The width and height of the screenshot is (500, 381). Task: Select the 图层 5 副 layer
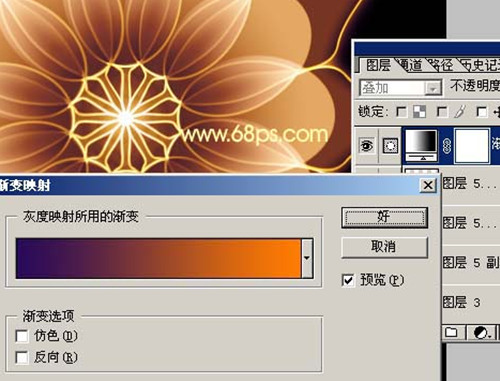(x=471, y=263)
